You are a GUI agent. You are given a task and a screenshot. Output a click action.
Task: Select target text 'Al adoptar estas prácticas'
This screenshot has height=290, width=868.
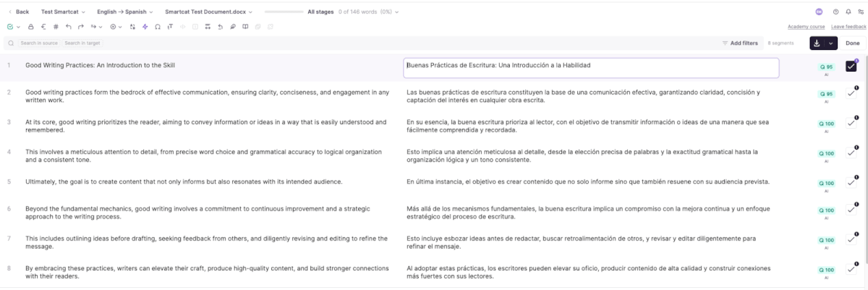pyautogui.click(x=447, y=268)
